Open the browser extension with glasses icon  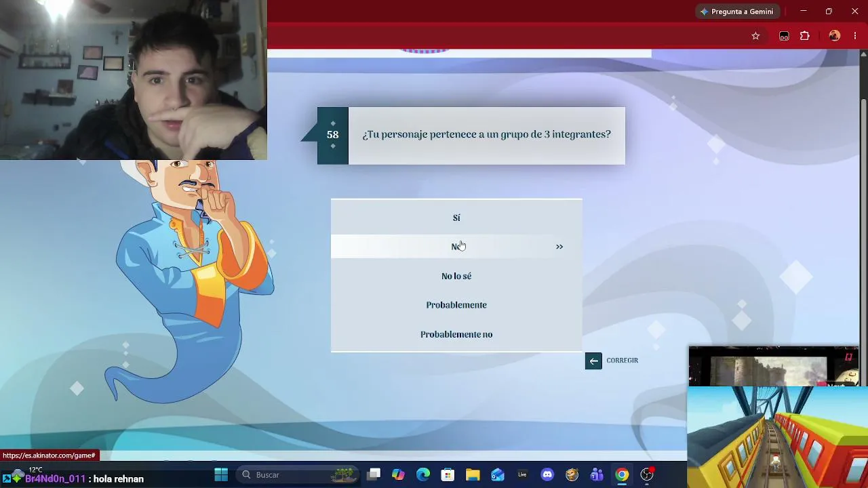pos(784,36)
